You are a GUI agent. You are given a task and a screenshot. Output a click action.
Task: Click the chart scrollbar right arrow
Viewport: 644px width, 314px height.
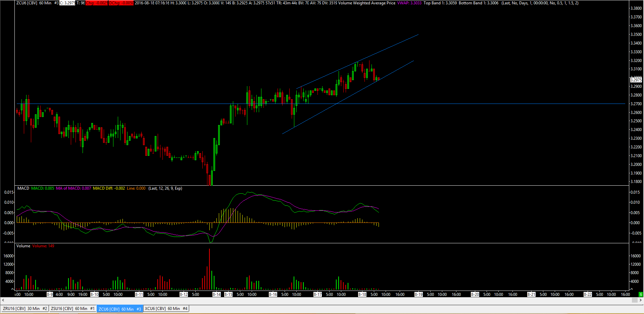641,300
